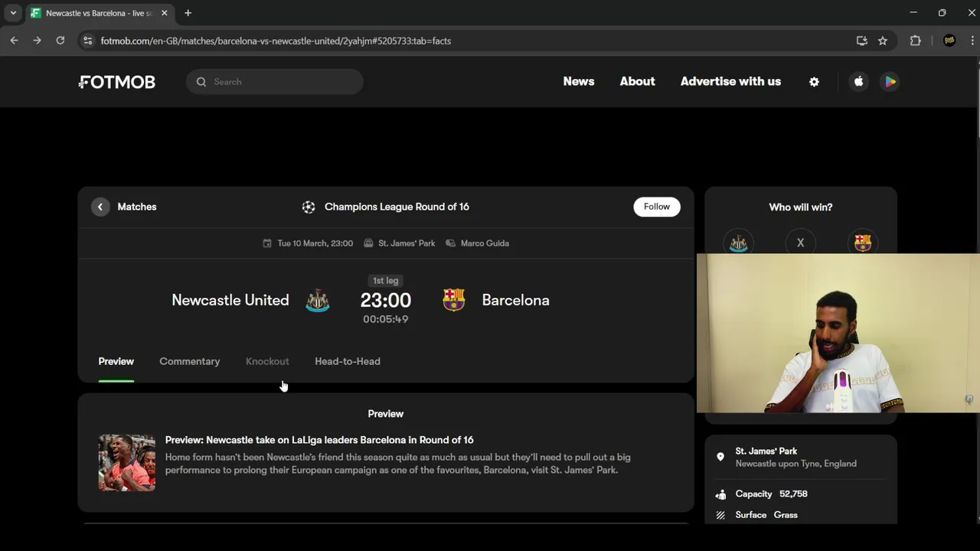This screenshot has height=551, width=980.
Task: Close the Newcastle vs Barcelona tab
Action: [x=164, y=13]
